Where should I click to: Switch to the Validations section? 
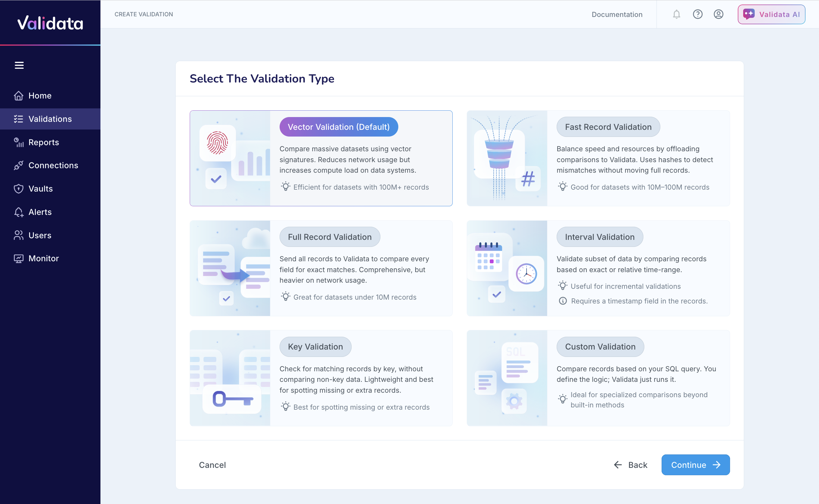50,119
